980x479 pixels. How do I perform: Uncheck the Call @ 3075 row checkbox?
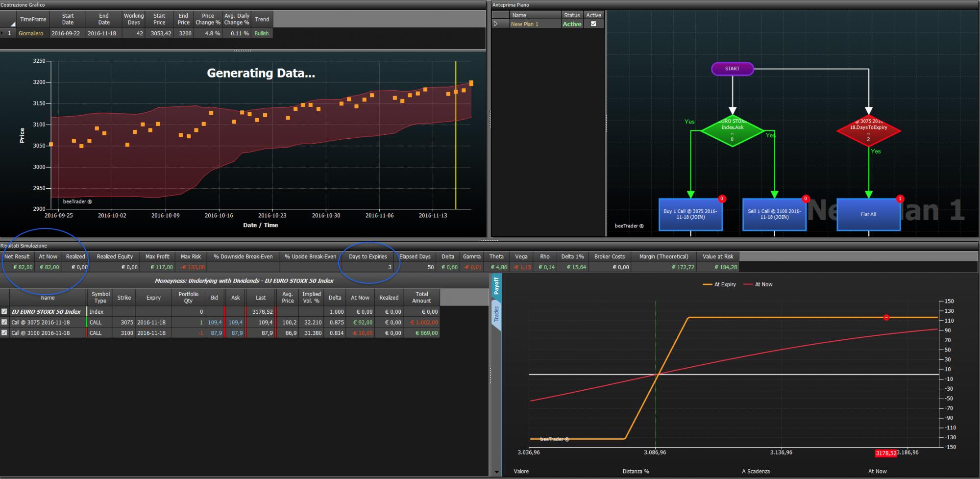tap(4, 322)
